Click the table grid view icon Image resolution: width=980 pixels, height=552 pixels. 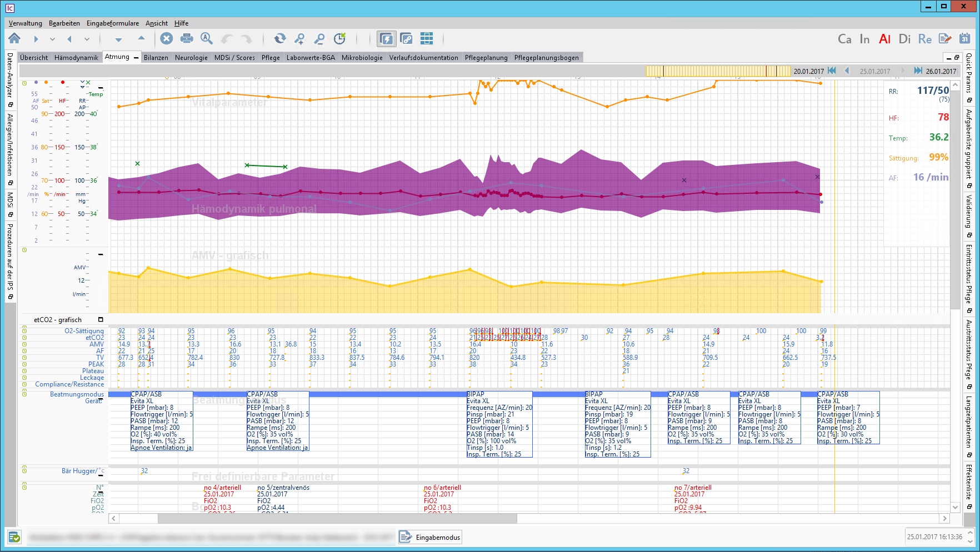[x=427, y=38]
